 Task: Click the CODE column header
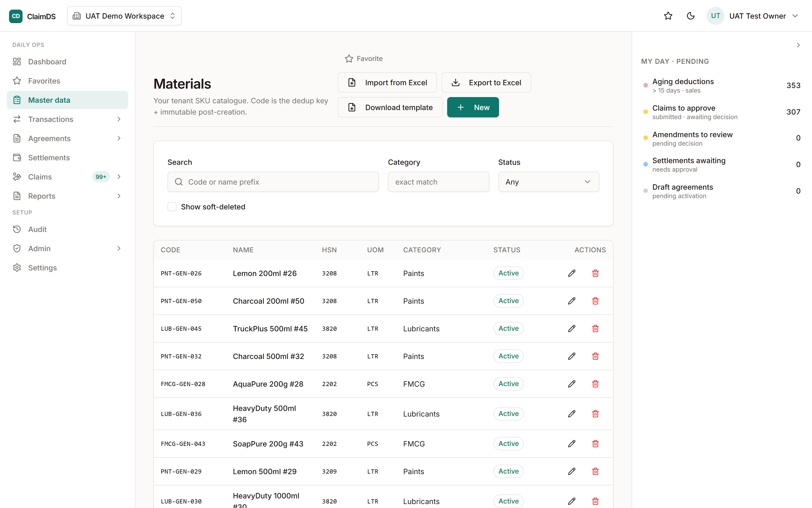[x=171, y=250]
